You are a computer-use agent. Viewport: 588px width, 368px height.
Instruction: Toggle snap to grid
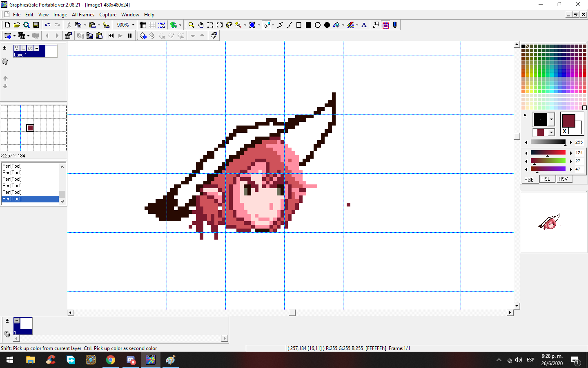point(162,25)
